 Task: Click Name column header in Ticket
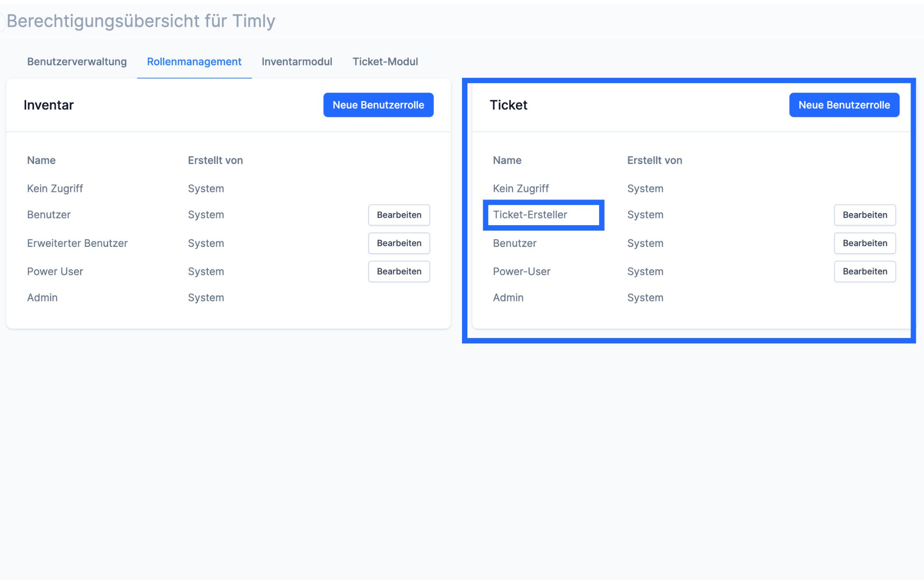pyautogui.click(x=507, y=160)
